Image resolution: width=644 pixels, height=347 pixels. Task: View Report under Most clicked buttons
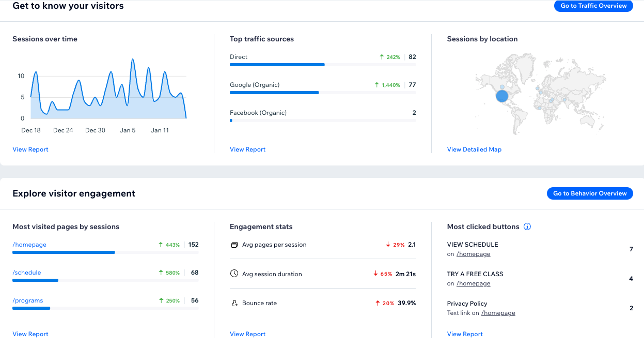click(x=465, y=334)
